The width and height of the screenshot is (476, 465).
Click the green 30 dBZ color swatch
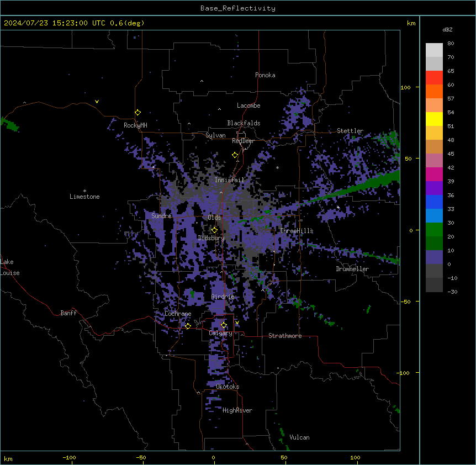pos(434,230)
